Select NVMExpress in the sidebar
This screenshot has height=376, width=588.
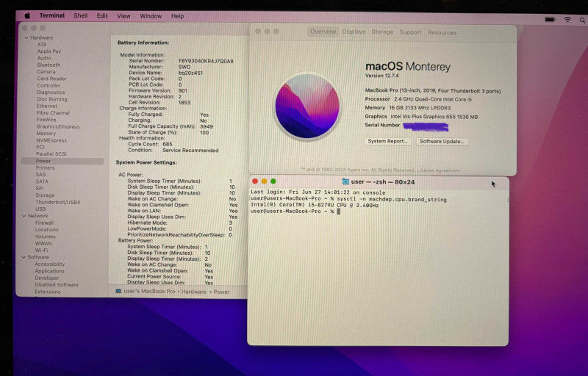51,140
